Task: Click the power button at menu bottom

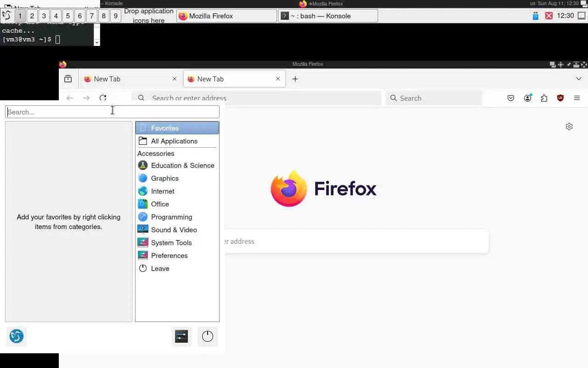Action: tap(208, 336)
